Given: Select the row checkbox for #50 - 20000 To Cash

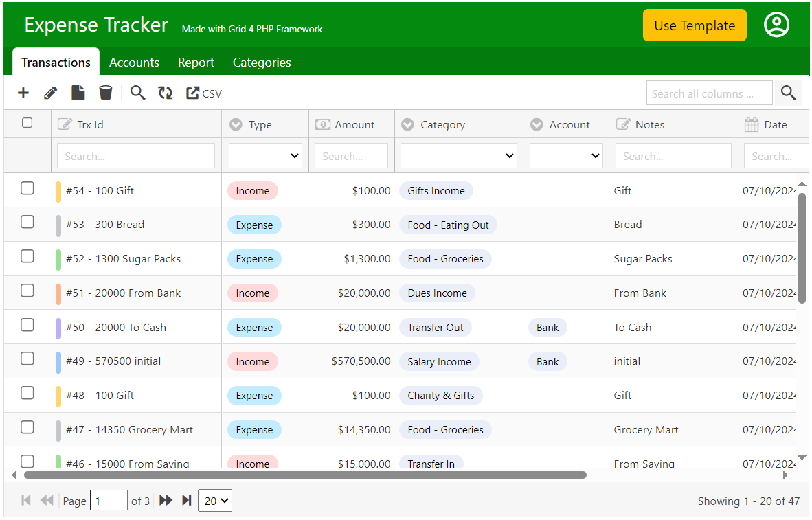Looking at the screenshot, I should tap(27, 325).
